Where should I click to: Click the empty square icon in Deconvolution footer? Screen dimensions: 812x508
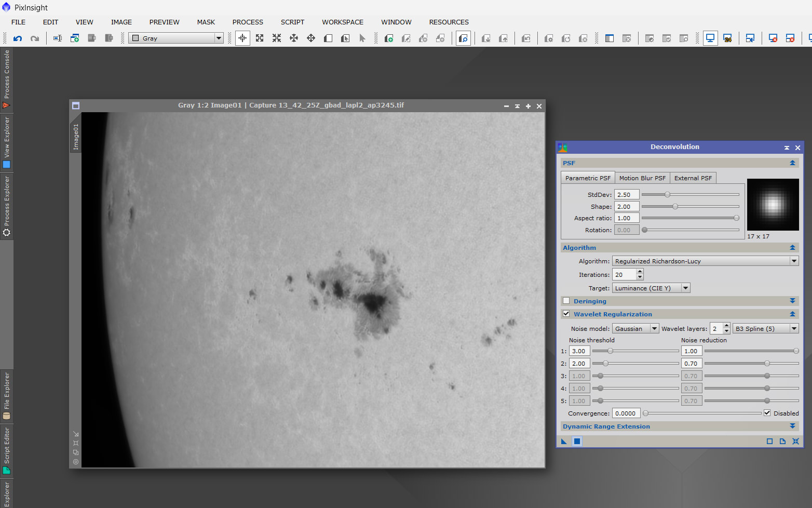769,442
